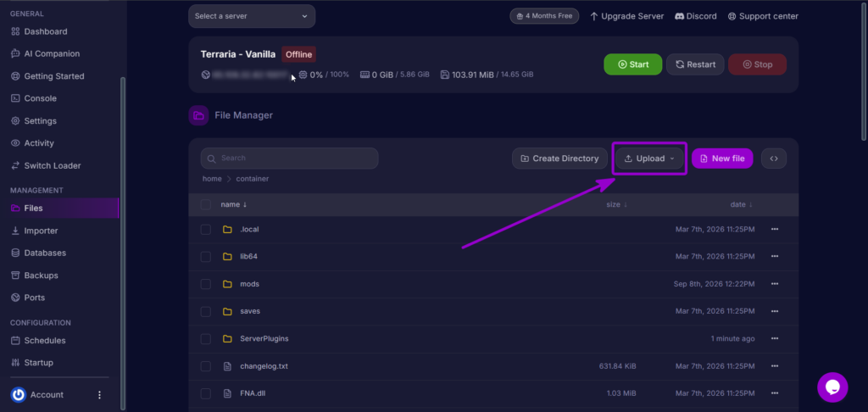Click Upgrade Server link
Screen dimensions: 868x412
626,16
